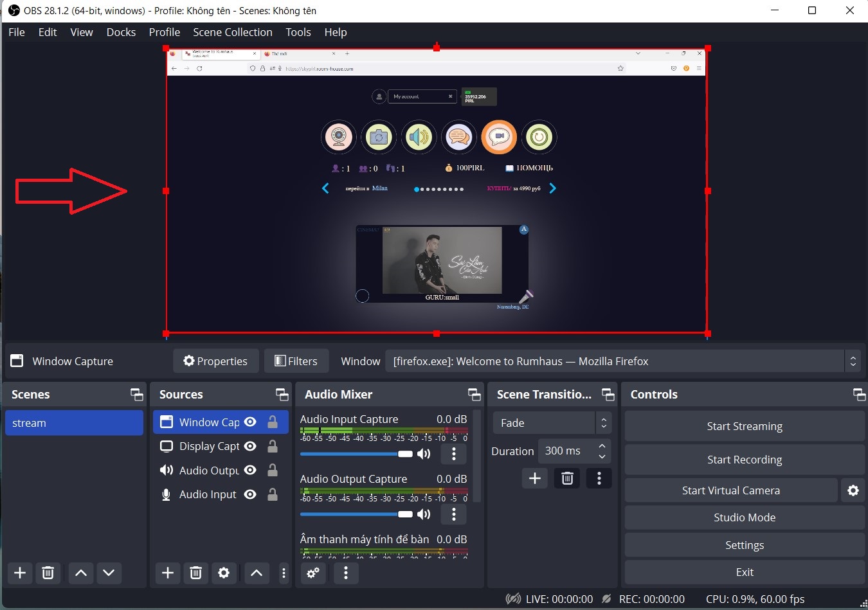Open Audio Input Capture options menu
This screenshot has width=868, height=610.
(454, 454)
